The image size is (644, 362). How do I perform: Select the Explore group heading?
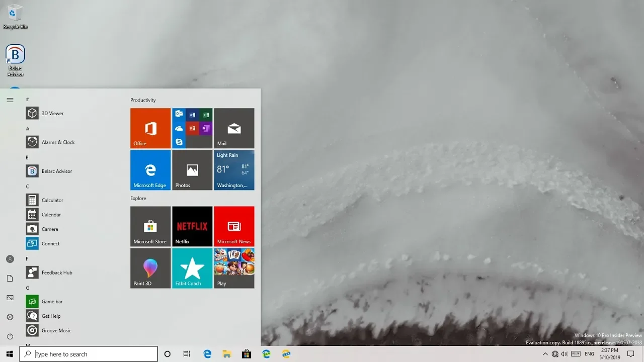pyautogui.click(x=138, y=198)
